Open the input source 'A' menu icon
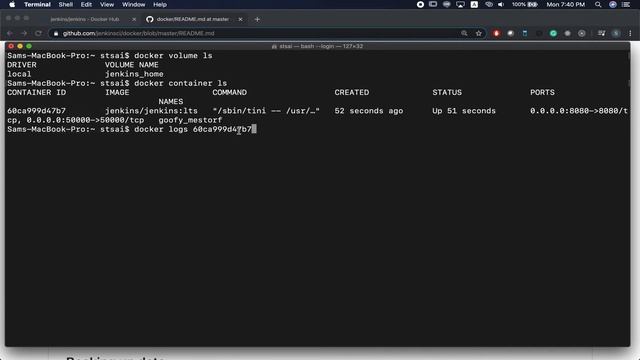The height and width of the screenshot is (360, 640). point(474,4)
